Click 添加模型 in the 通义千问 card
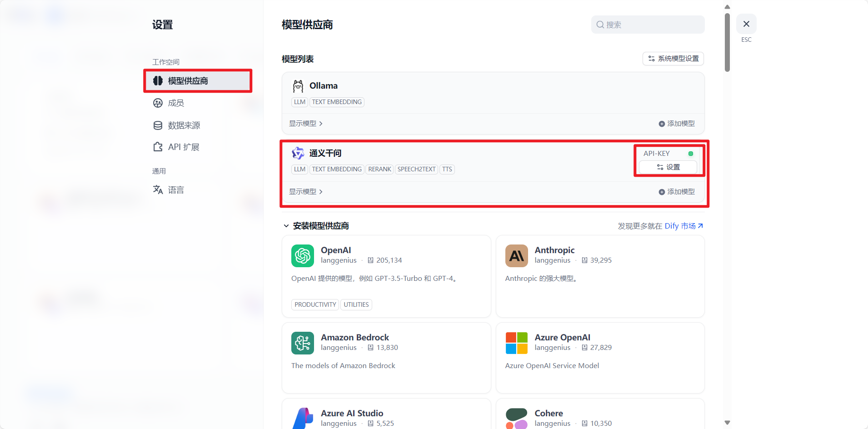This screenshot has height=429, width=868. point(677,192)
